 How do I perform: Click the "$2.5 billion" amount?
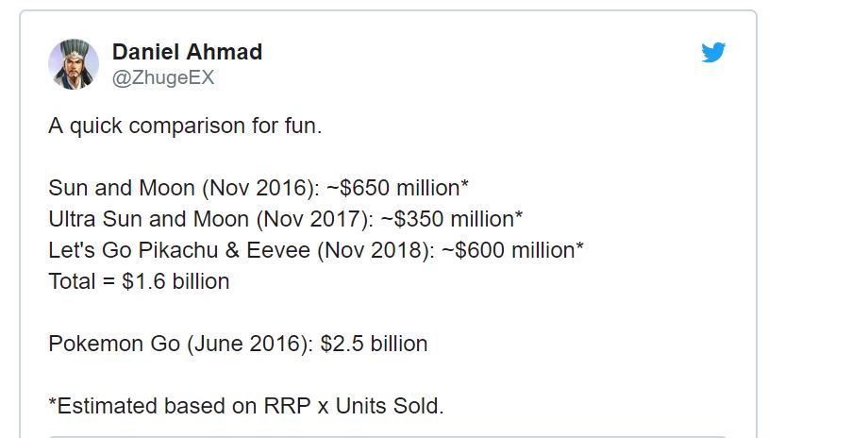374,344
